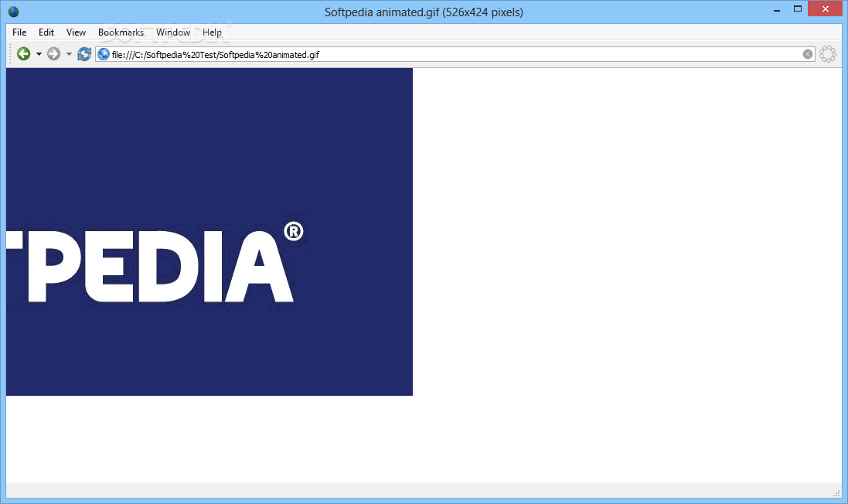Click the application globe icon in title bar
The image size is (848, 504).
(x=13, y=12)
